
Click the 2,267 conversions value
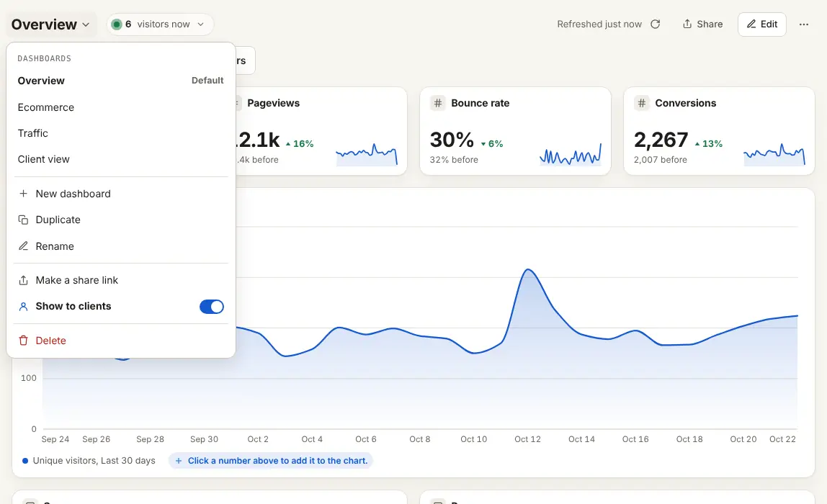(x=661, y=140)
